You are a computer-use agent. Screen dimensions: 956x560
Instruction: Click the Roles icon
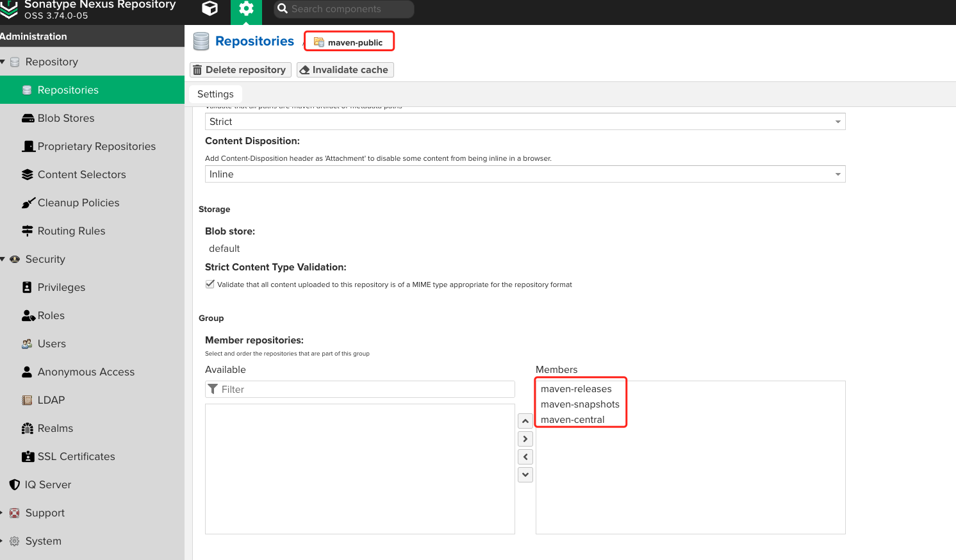click(28, 316)
